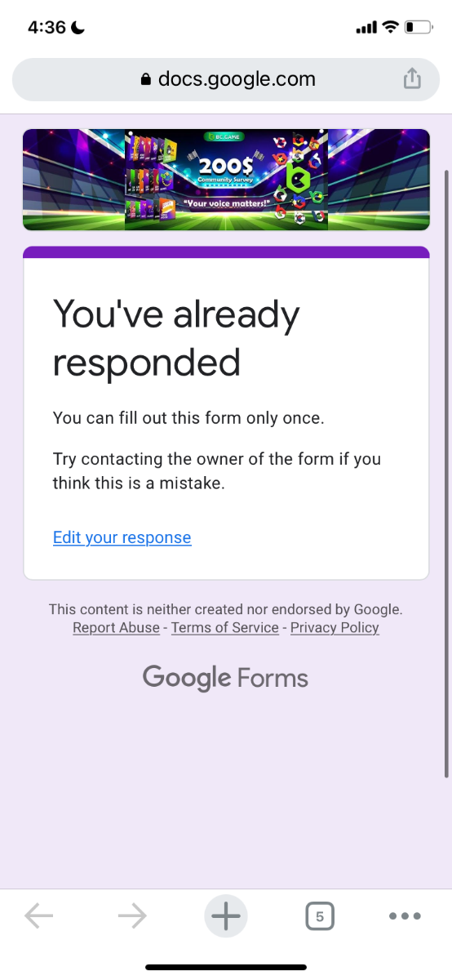Tap the Wi-Fi status icon

click(x=390, y=28)
